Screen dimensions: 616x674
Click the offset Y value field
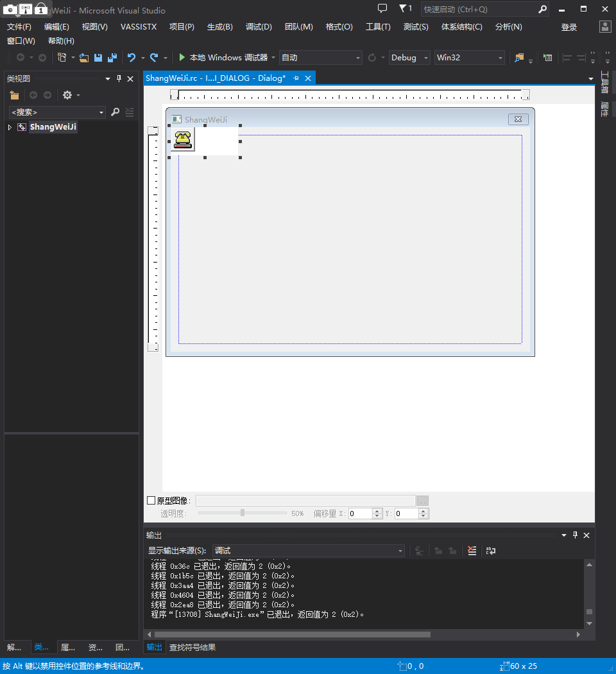tap(406, 514)
